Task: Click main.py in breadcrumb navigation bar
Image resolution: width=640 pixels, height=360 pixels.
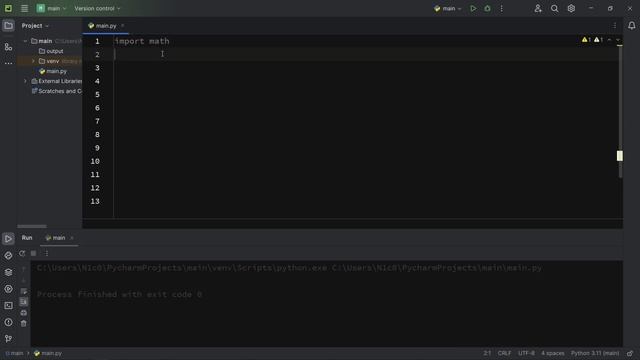Action: point(48,353)
